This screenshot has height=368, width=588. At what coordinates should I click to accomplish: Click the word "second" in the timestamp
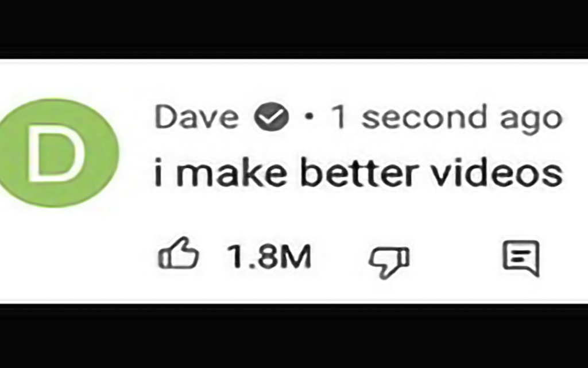tap(425, 117)
